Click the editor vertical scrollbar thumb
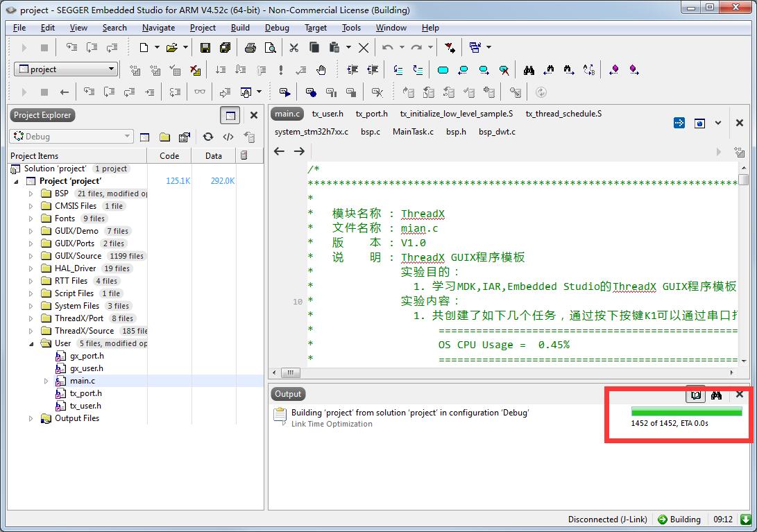This screenshot has width=757, height=532. click(744, 180)
